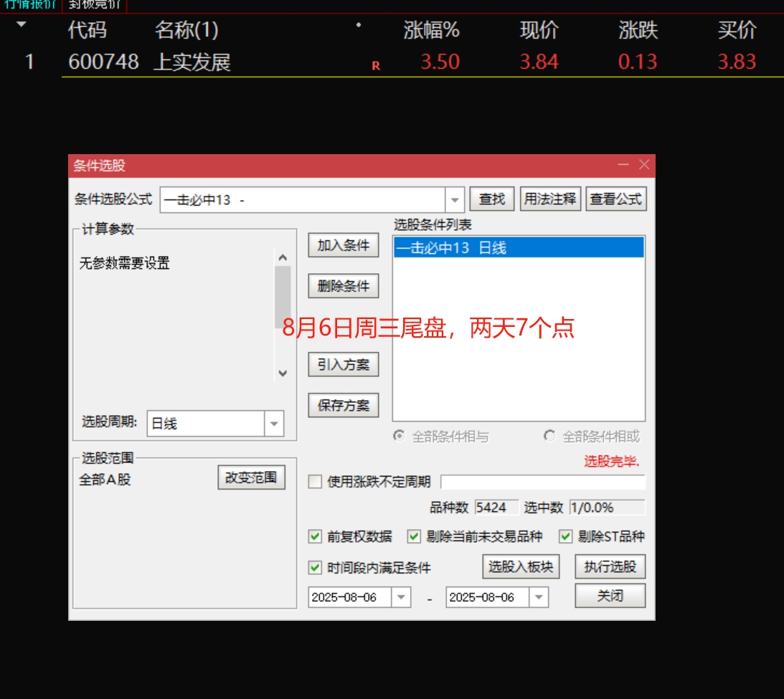Image resolution: width=784 pixels, height=699 pixels.
Task: Open end date picker dropdown arrow
Action: pyautogui.click(x=539, y=597)
